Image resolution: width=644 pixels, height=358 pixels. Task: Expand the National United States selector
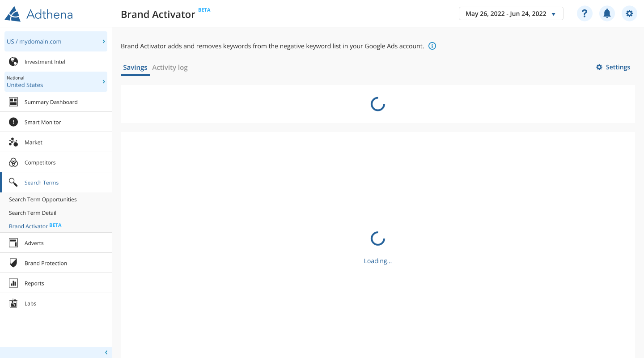click(56, 81)
